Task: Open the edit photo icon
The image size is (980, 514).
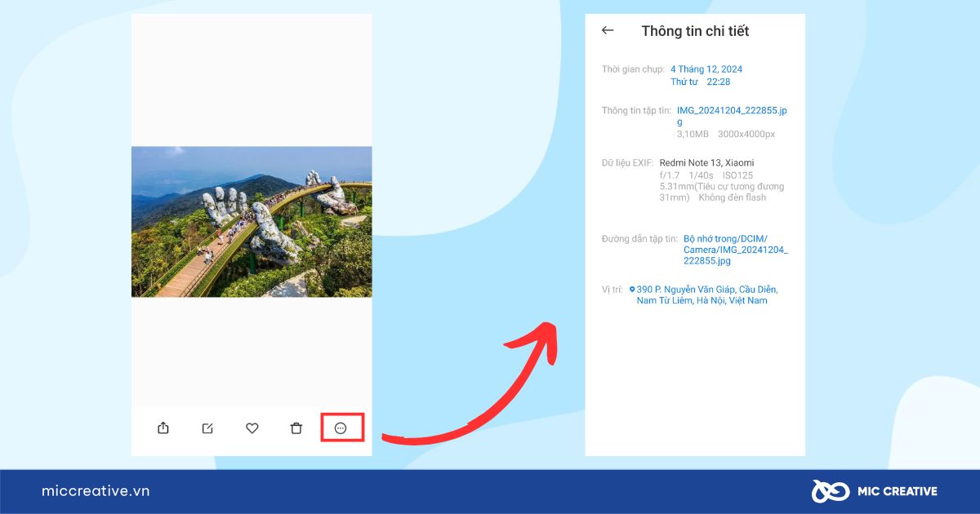Action: point(207,428)
